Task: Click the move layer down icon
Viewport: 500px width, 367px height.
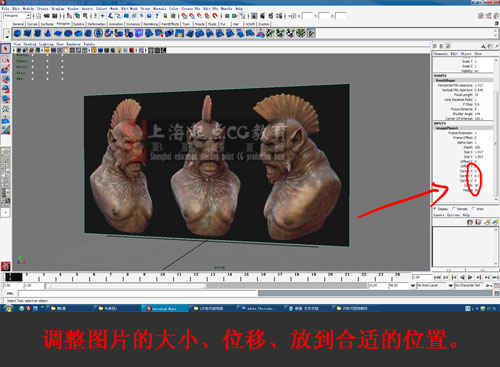Action: coord(478,222)
